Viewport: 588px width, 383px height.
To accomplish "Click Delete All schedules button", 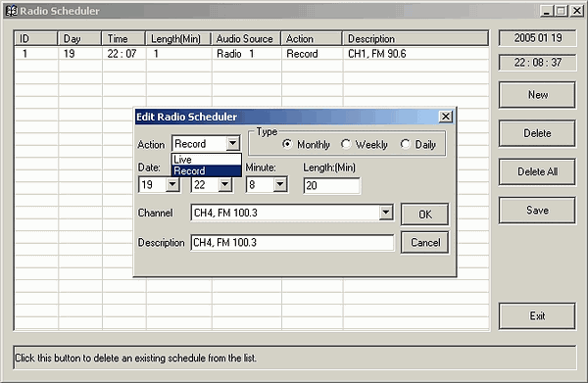I will (537, 171).
